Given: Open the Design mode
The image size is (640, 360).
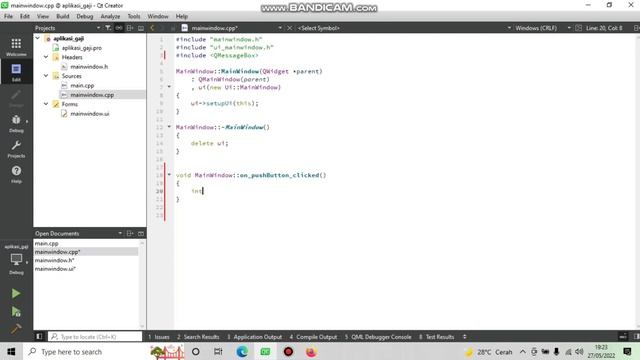Looking at the screenshot, I should click(16, 98).
